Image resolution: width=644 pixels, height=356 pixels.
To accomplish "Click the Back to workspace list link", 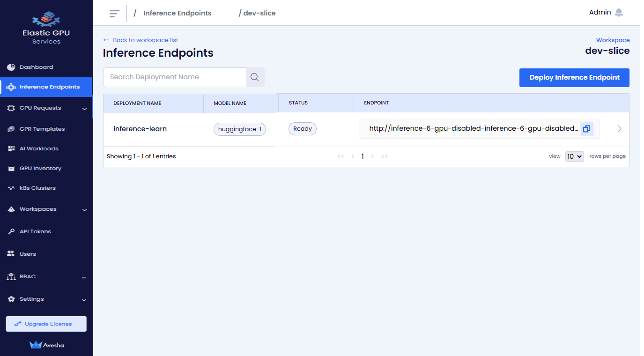I will click(x=145, y=40).
